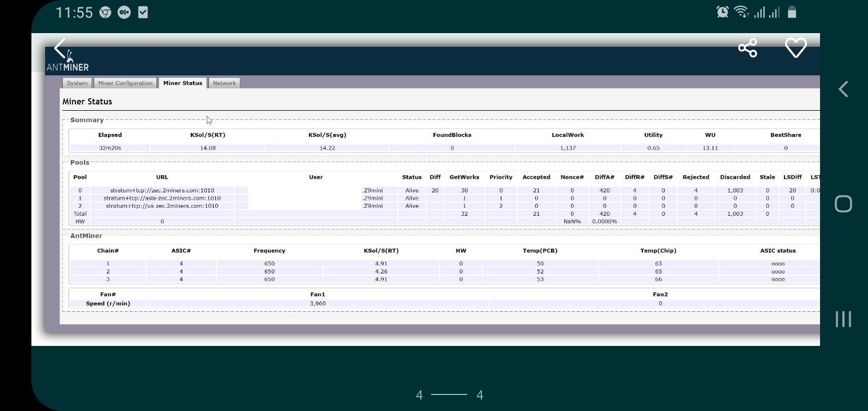The height and width of the screenshot is (411, 868).
Task: Tap the alarm icon in status bar
Action: click(722, 12)
